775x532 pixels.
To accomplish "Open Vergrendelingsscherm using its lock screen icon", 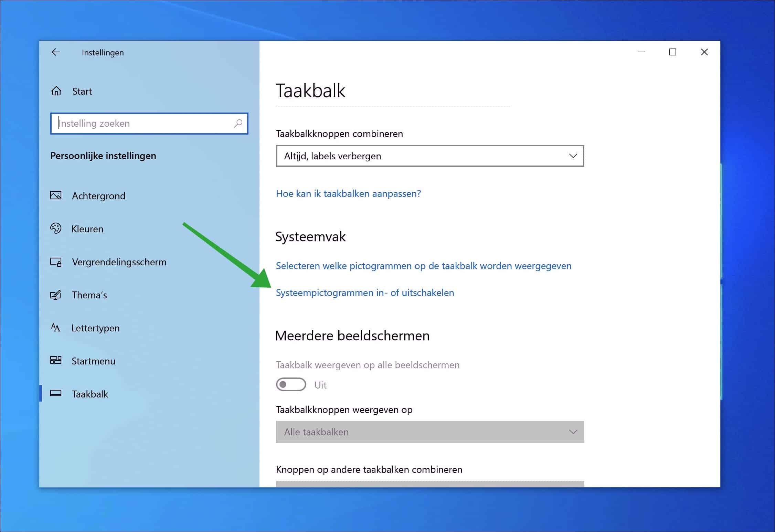I will pos(56,262).
